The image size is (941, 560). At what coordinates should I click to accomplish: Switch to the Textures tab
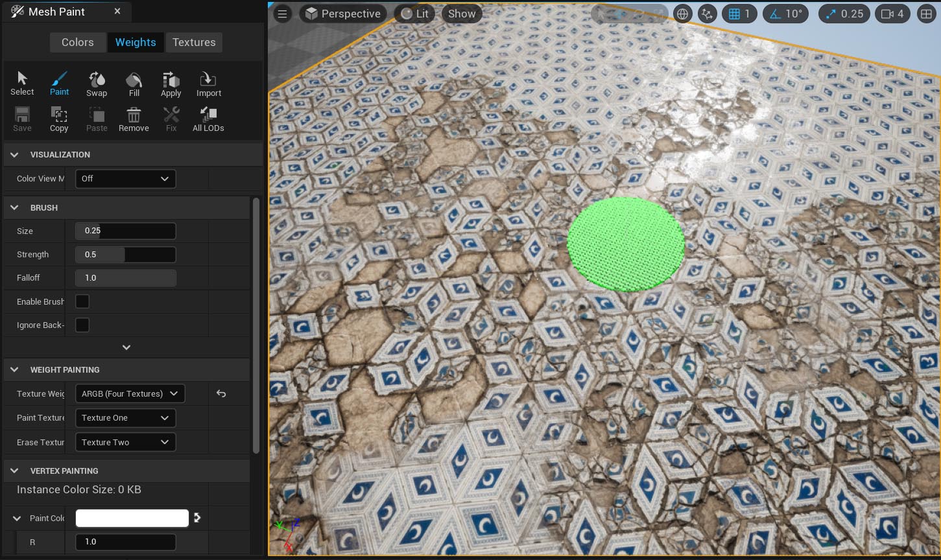(x=194, y=42)
